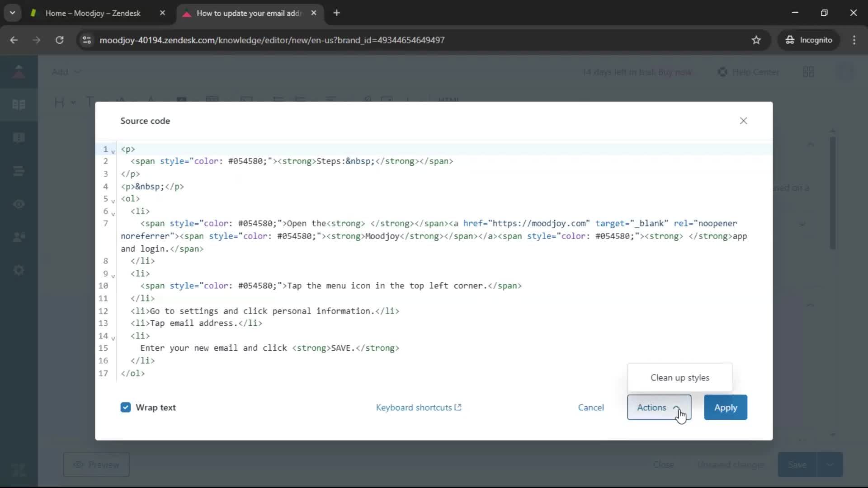Screen dimensions: 868x488
Task: Apply the source code changes
Action: pos(726,408)
